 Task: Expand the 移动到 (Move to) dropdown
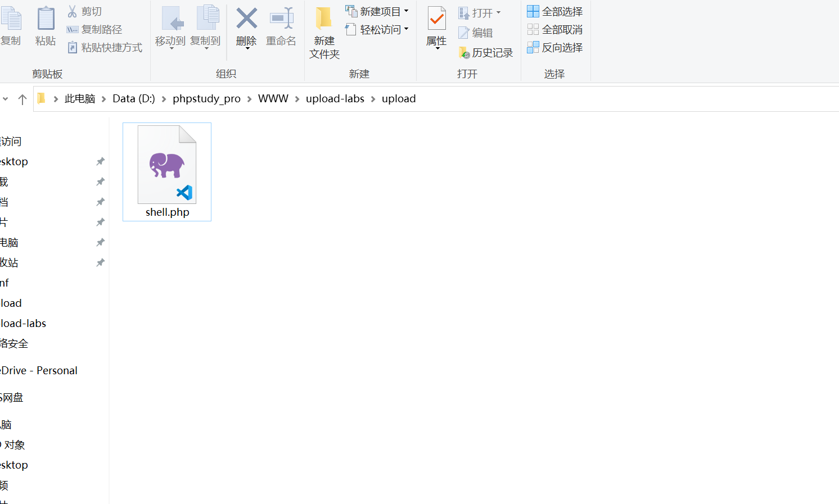170,48
